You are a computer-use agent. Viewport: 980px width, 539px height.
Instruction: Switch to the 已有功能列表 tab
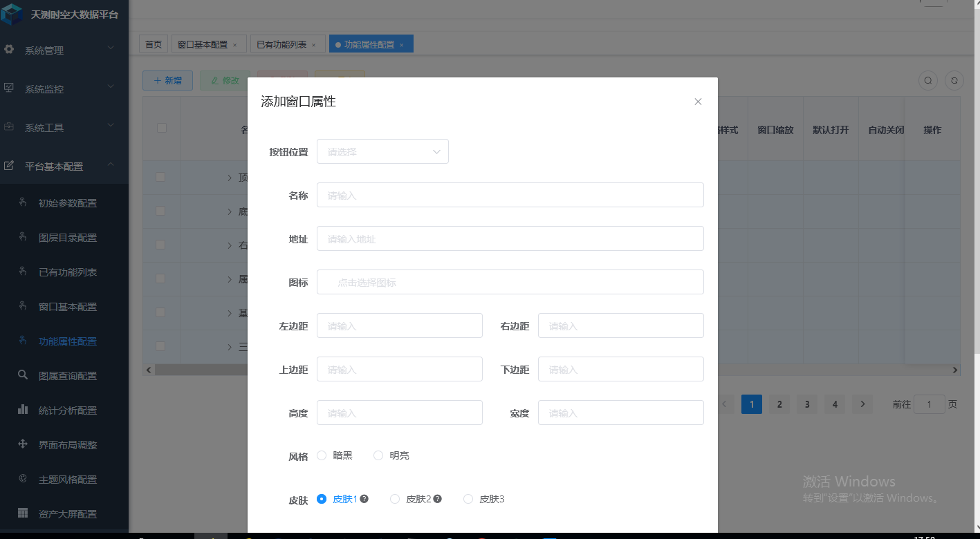coord(281,45)
